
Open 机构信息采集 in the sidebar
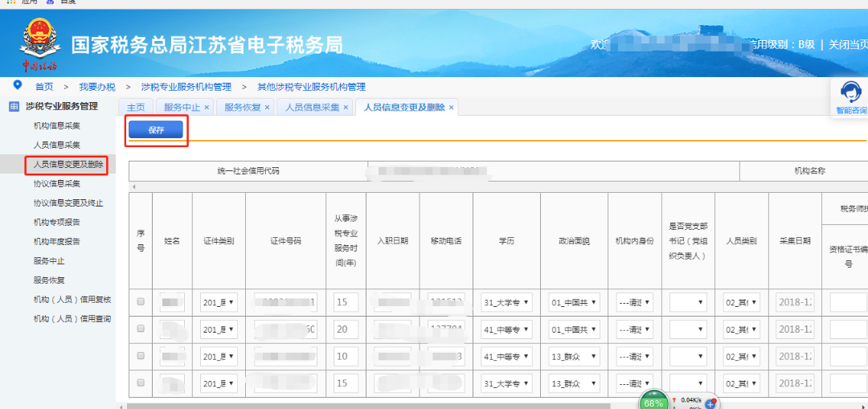[57, 125]
